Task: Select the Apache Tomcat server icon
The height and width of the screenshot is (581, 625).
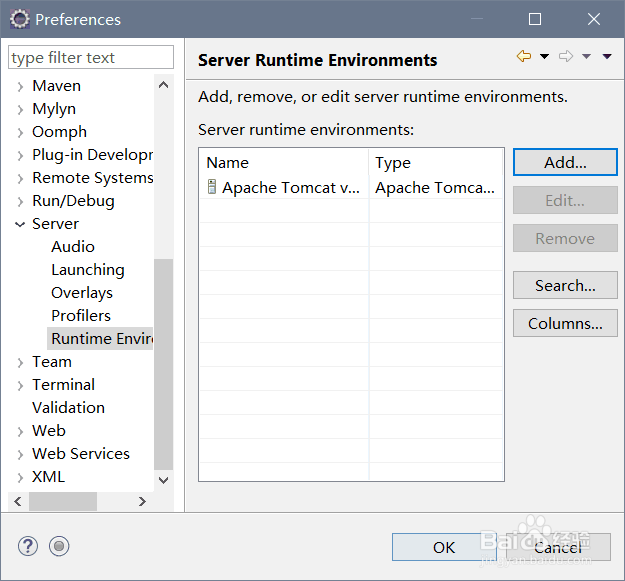Action: [211, 187]
